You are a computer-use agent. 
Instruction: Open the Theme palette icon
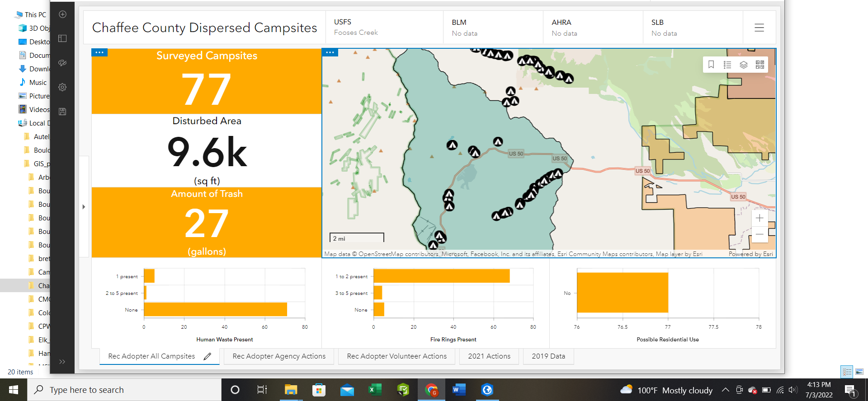tap(63, 63)
